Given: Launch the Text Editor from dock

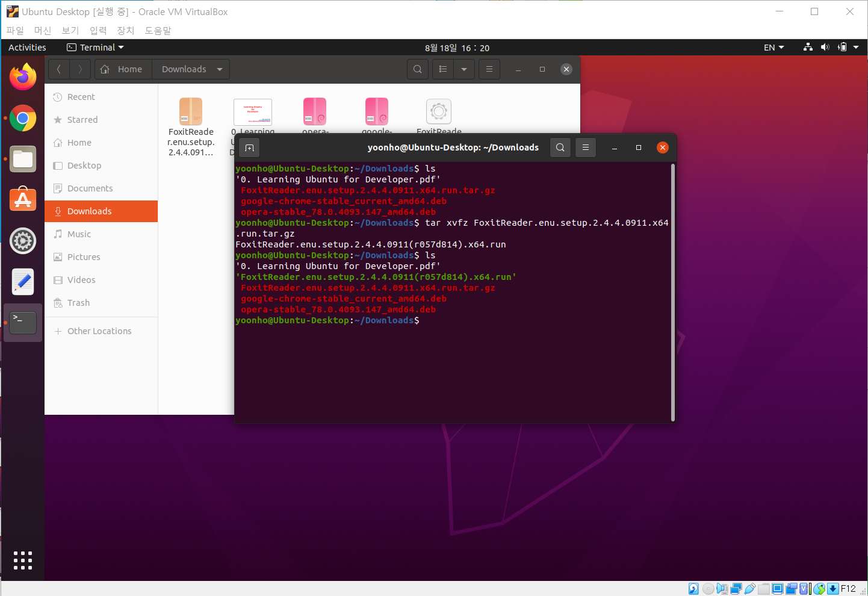Looking at the screenshot, I should tap(23, 282).
